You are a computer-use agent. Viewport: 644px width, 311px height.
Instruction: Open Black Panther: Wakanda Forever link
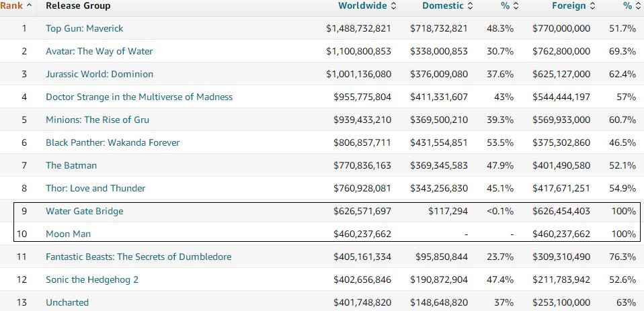tap(112, 142)
